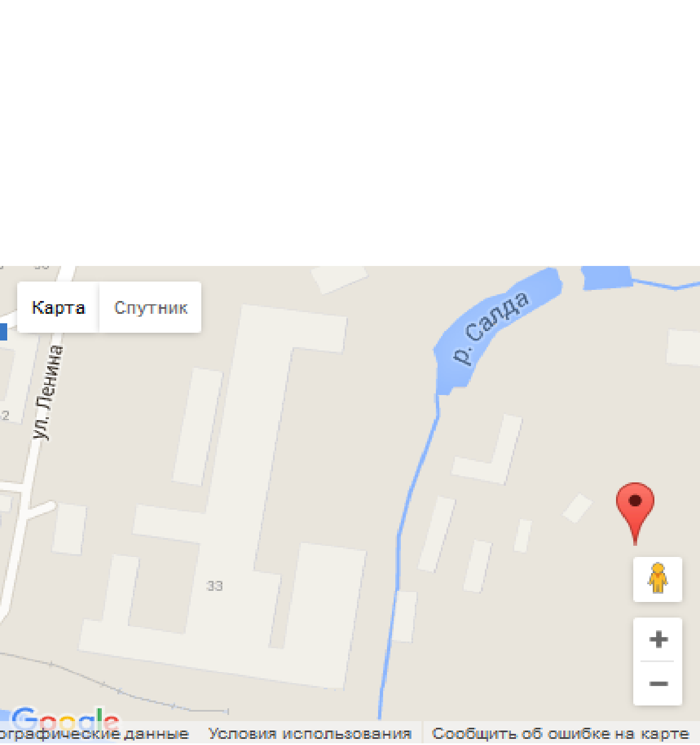Click the Картографические данные text
This screenshot has height=745, width=700.
(x=94, y=734)
